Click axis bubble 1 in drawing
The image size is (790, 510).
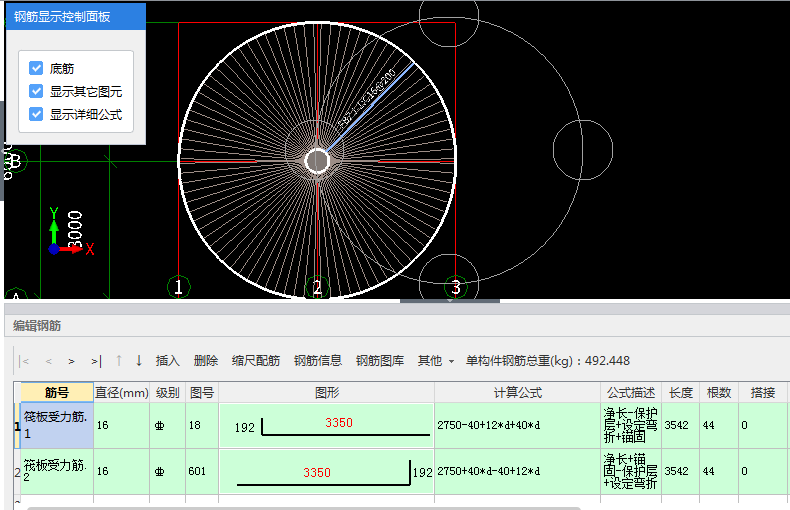point(178,287)
